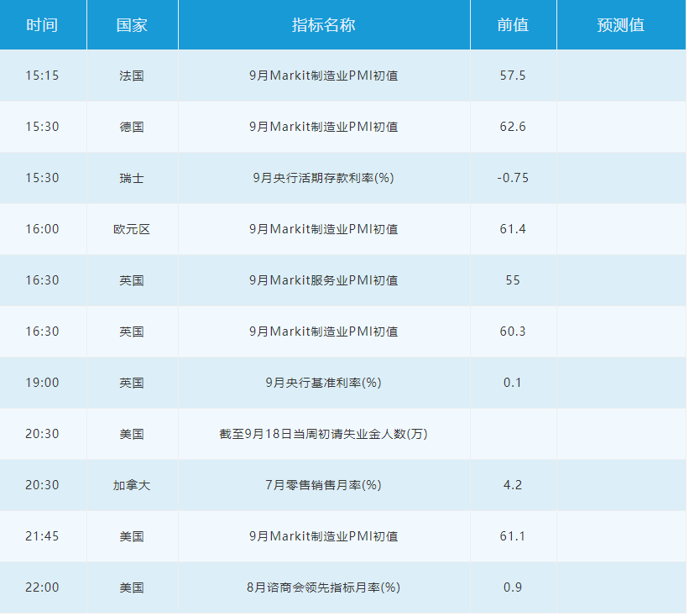Select previous value 61.4
The image size is (689, 616).
(513, 229)
